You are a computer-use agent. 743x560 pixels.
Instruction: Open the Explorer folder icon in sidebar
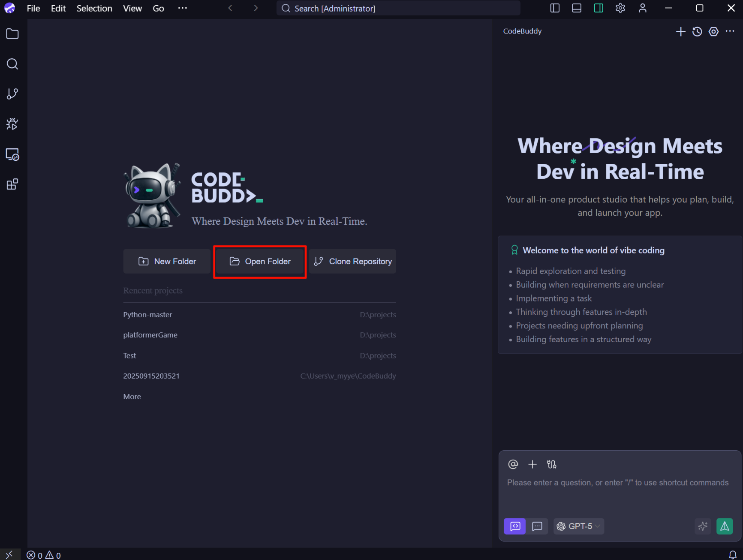(x=12, y=34)
